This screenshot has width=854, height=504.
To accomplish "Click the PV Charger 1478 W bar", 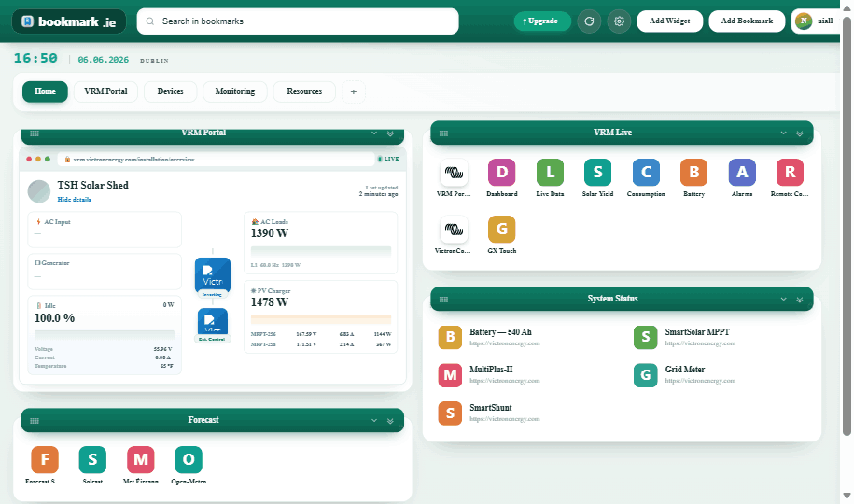I will [x=321, y=319].
